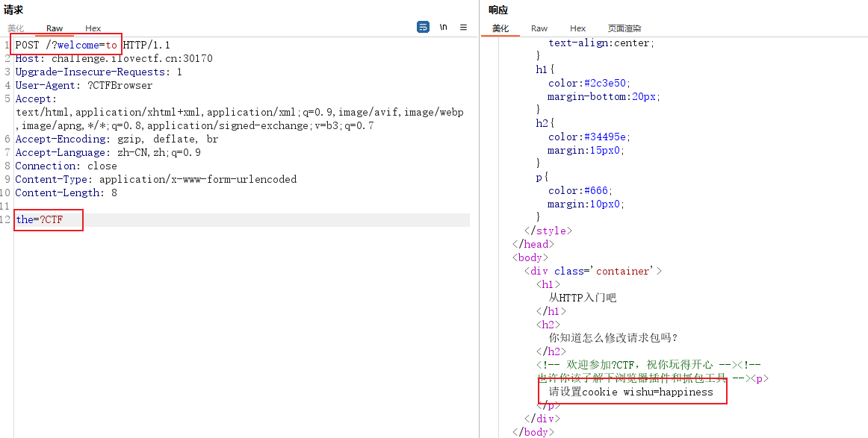Image resolution: width=868 pixels, height=438 pixels.
Task: Click the 请求 panel title
Action: (13, 10)
